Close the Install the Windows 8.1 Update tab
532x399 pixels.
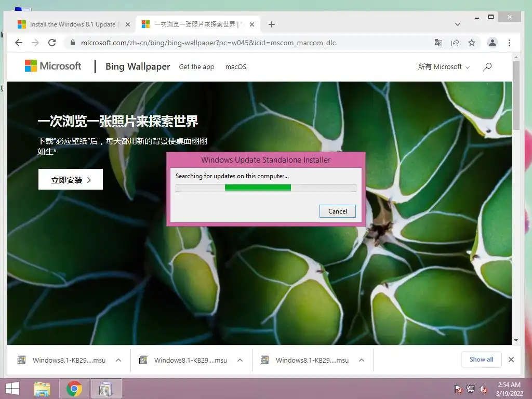(x=128, y=24)
